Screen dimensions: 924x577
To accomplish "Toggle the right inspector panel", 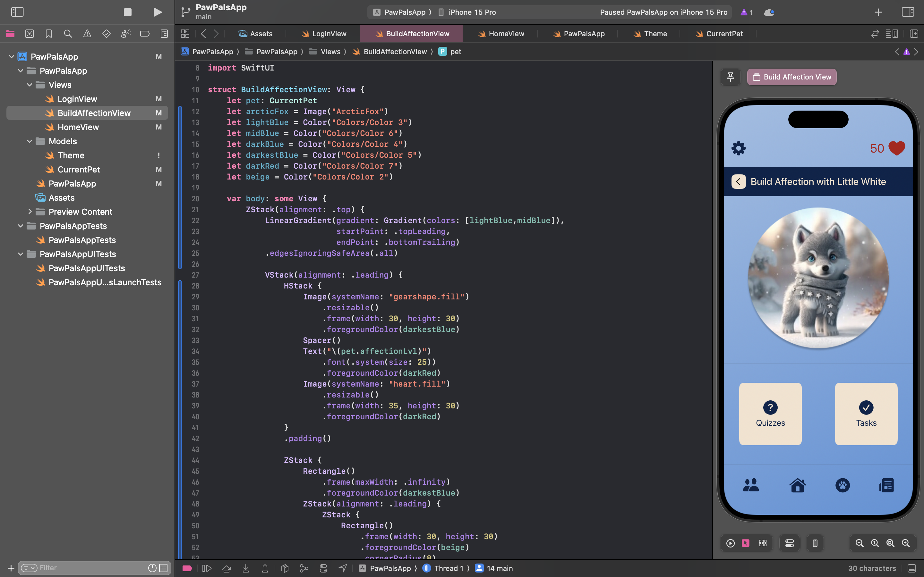I will point(908,12).
